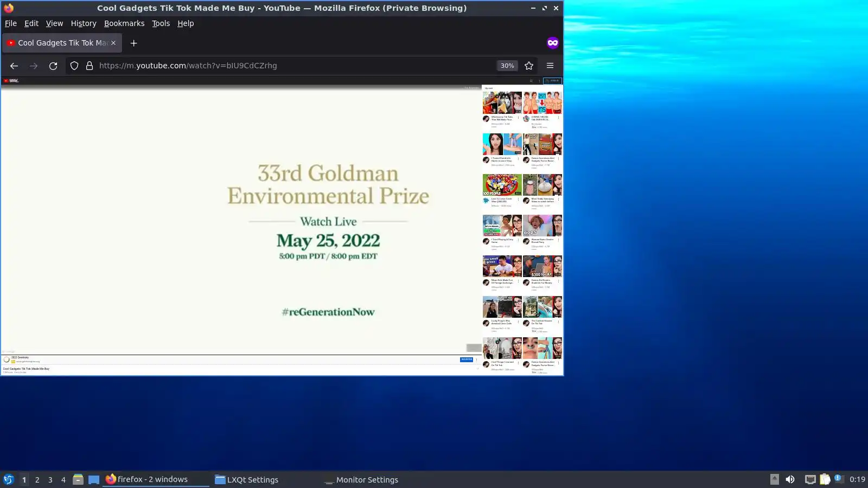Open the Bookmarks menu

(x=124, y=23)
